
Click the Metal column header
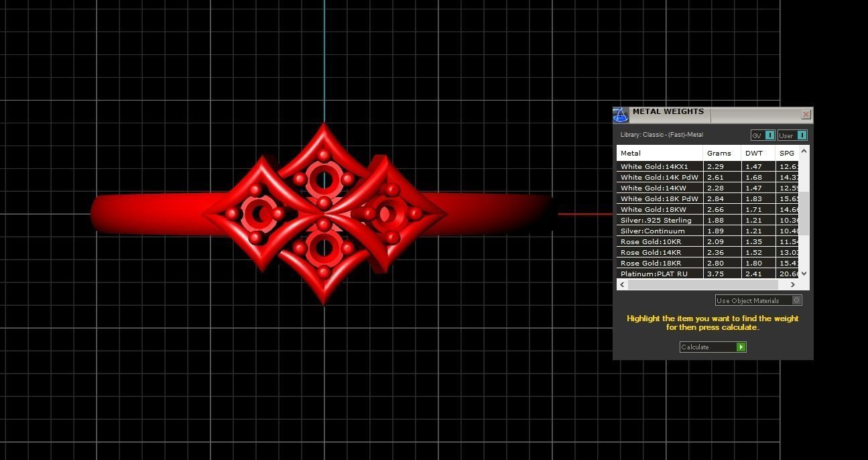[660, 153]
